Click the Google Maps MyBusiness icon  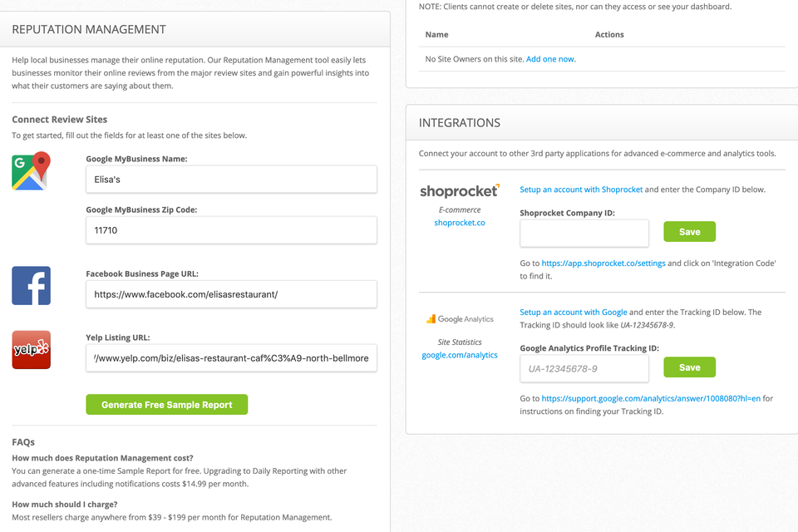point(31,171)
